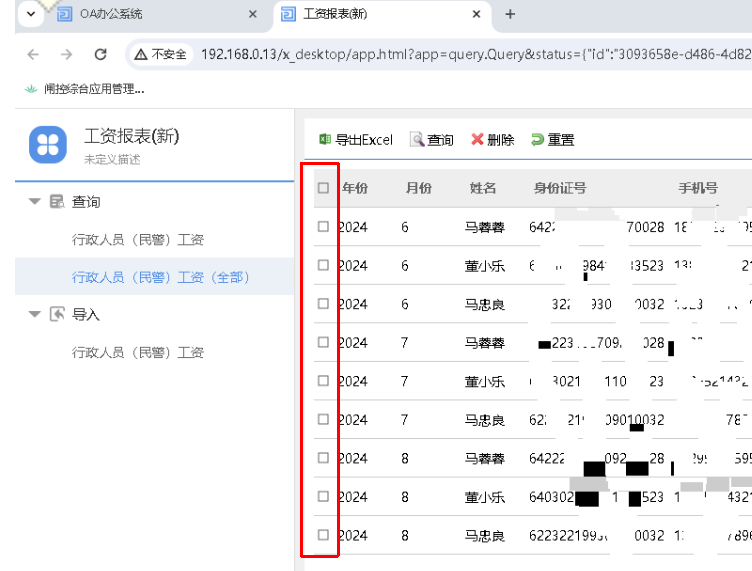
Task: Open the tab search dropdown arrow
Action: [x=31, y=14]
